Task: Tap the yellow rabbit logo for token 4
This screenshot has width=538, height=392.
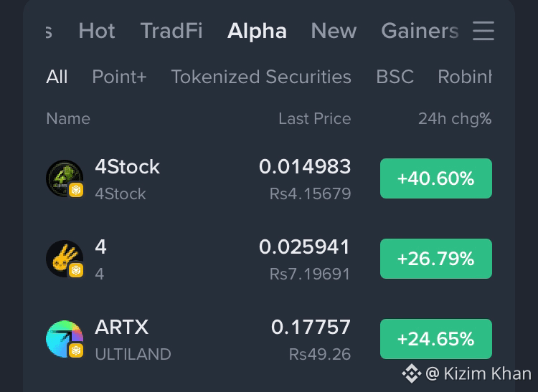Action: click(x=65, y=259)
